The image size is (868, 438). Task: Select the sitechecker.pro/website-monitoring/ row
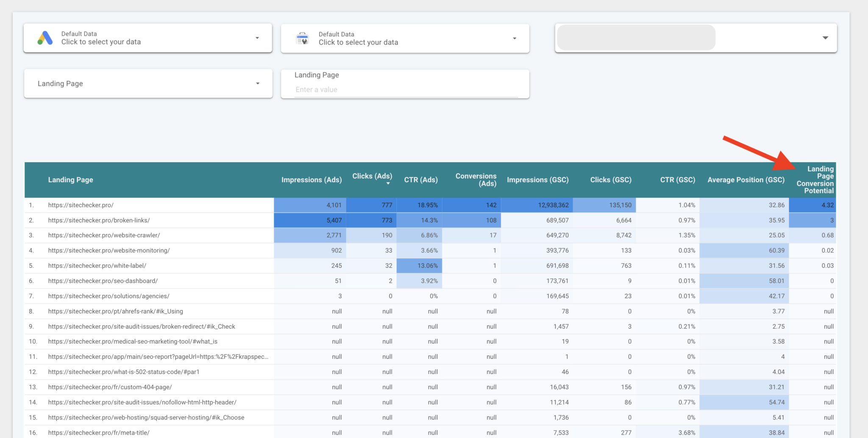tap(430, 251)
